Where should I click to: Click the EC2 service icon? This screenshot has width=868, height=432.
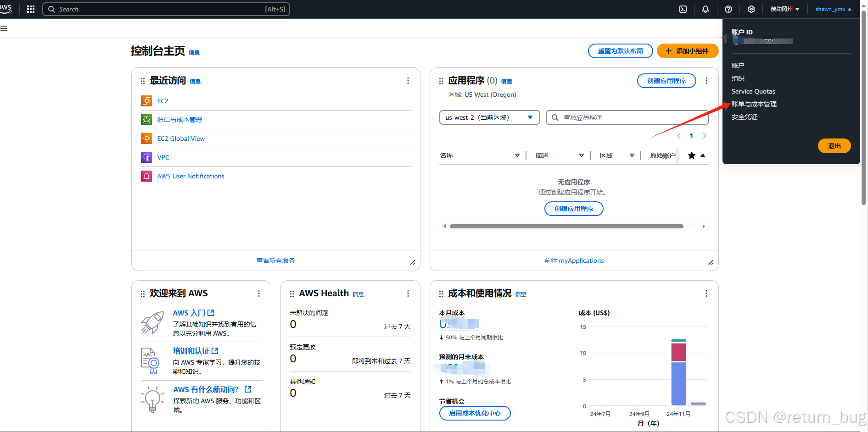(x=146, y=101)
